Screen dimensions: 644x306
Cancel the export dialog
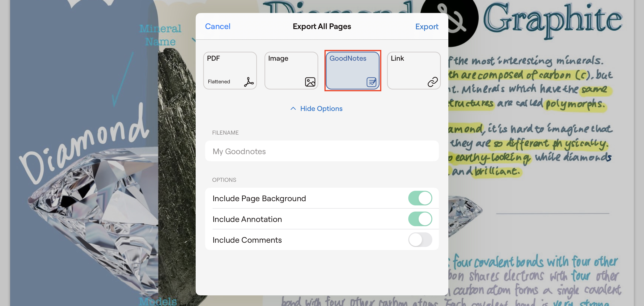(218, 26)
